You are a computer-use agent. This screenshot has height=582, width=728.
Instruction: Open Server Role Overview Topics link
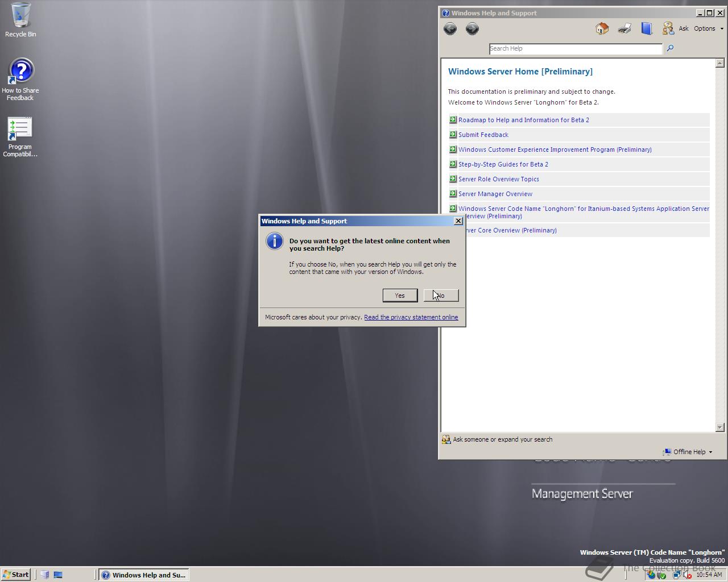[x=499, y=179]
